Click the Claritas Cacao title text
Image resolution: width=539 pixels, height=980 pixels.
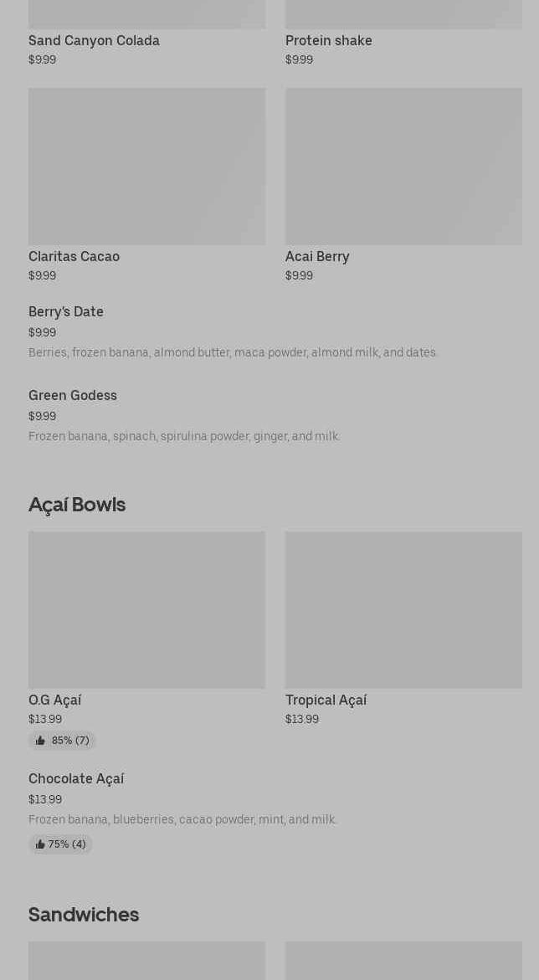click(x=74, y=256)
